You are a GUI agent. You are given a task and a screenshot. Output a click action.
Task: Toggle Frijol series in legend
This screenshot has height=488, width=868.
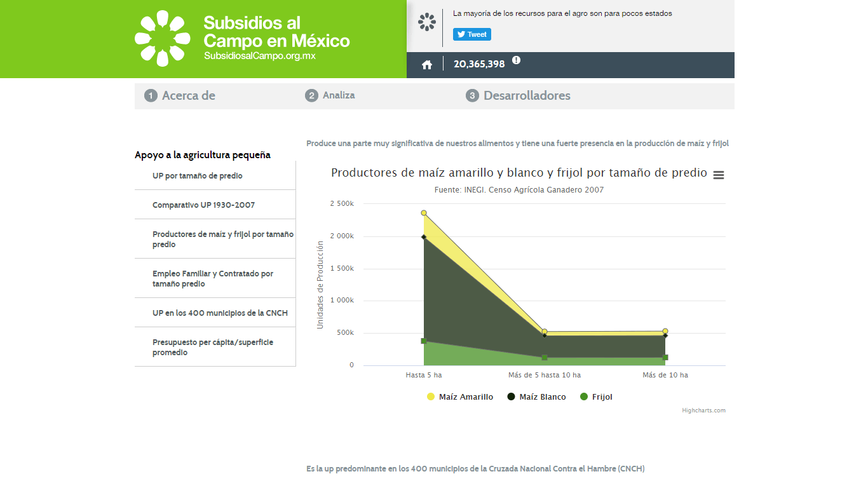(597, 397)
